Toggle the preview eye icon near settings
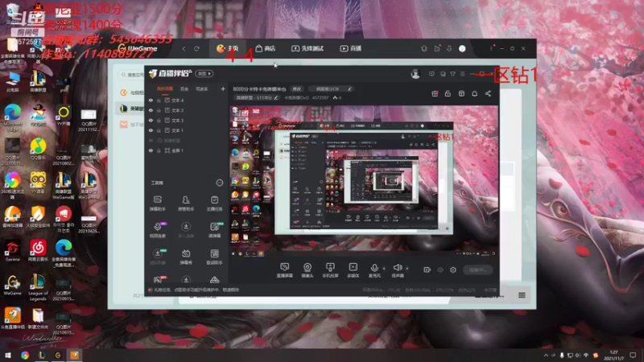644x362 pixels. (440, 269)
